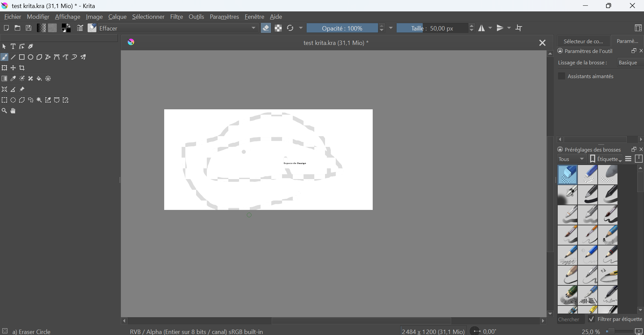Select the Assistant tool

[4, 90]
